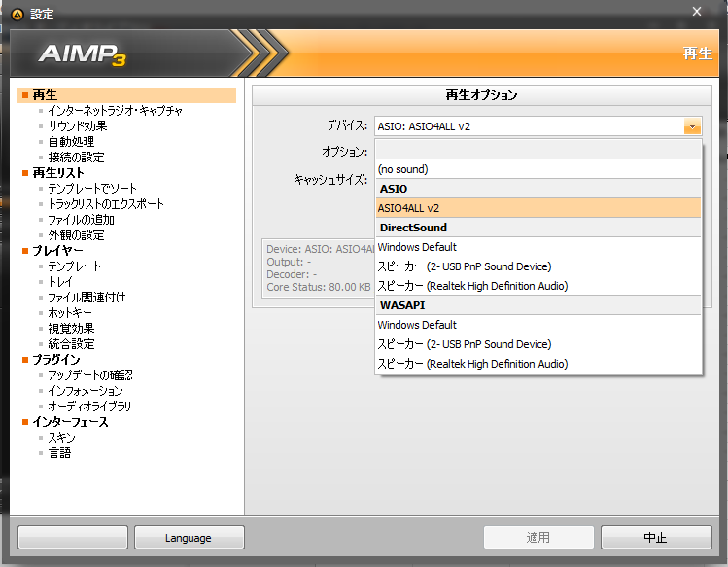Click the 中止 cancel button
The height and width of the screenshot is (567, 728).
[x=656, y=538]
